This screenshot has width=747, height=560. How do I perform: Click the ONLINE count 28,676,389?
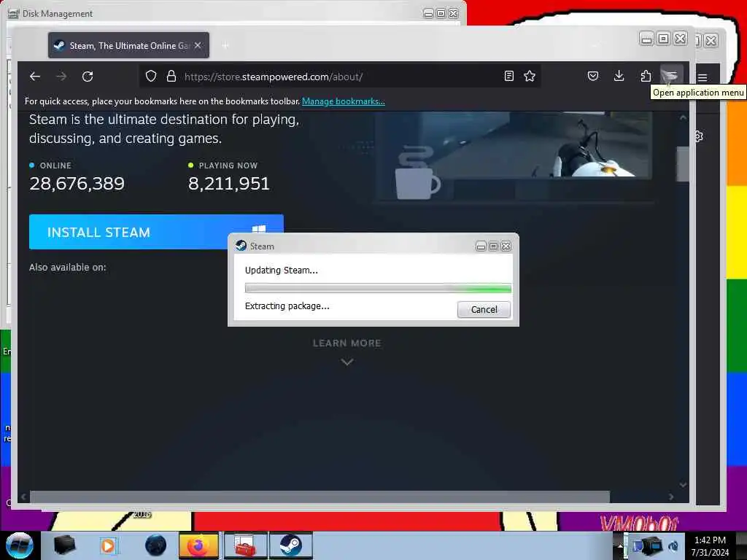(x=77, y=183)
